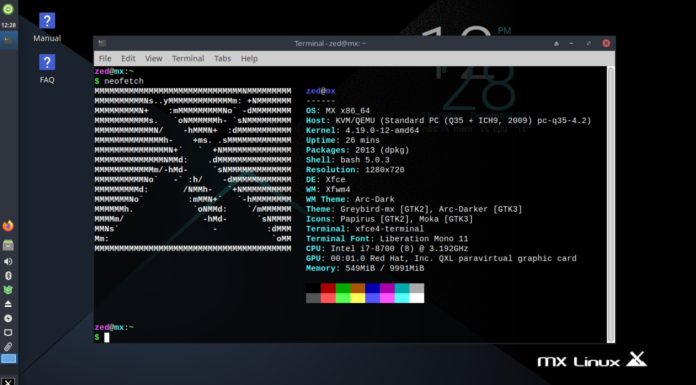Open the Bluetooth tray icon
This screenshot has width=696, height=385.
click(x=8, y=276)
